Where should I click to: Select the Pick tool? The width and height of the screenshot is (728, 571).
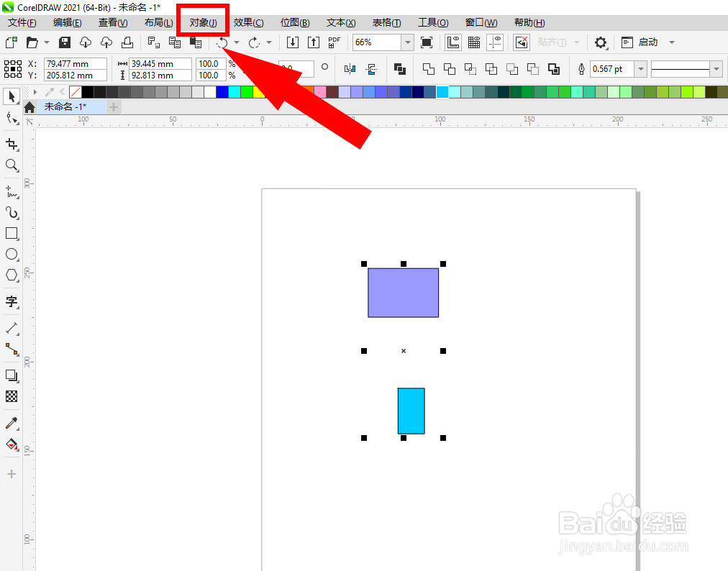(11, 96)
